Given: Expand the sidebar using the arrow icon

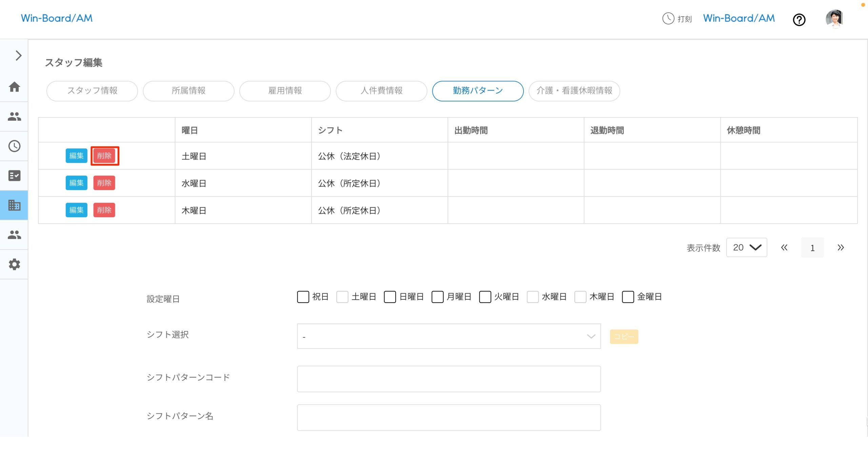Looking at the screenshot, I should click(18, 55).
